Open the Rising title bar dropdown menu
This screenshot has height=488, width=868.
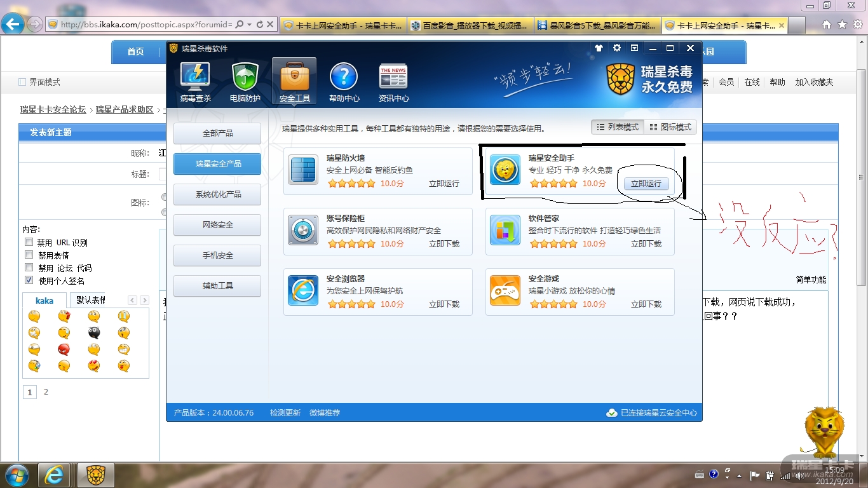coord(634,48)
